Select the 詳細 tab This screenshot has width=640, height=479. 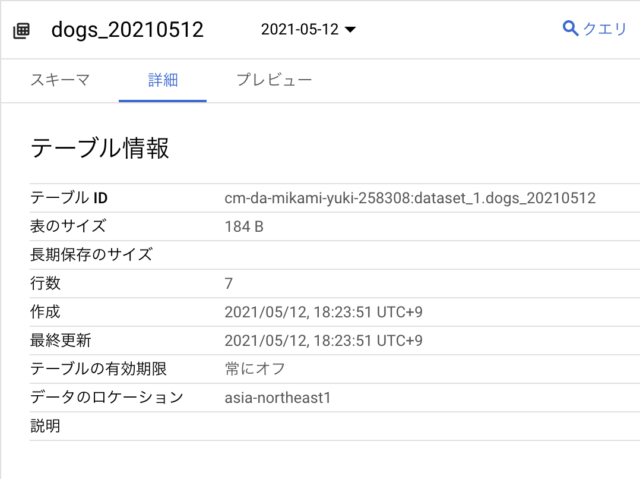(x=163, y=80)
